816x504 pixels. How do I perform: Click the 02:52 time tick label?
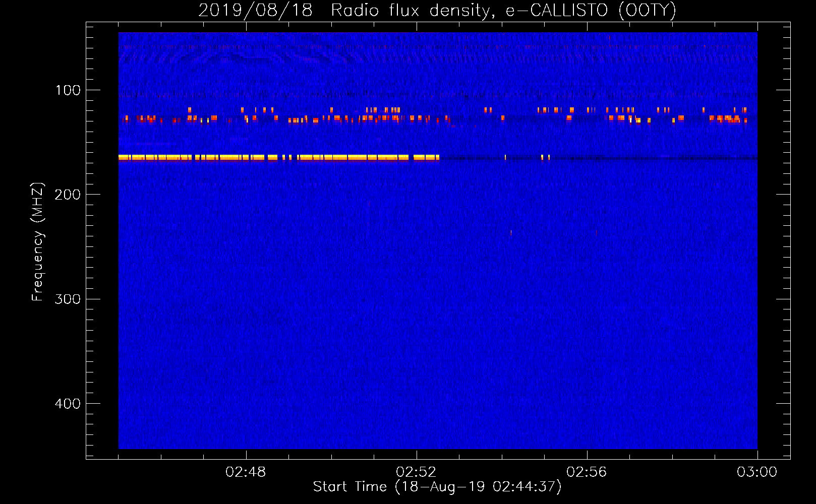(x=416, y=472)
